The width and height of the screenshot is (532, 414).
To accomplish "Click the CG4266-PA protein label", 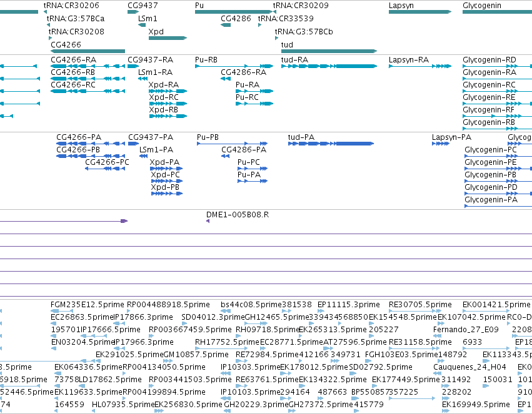I will 79,137.
